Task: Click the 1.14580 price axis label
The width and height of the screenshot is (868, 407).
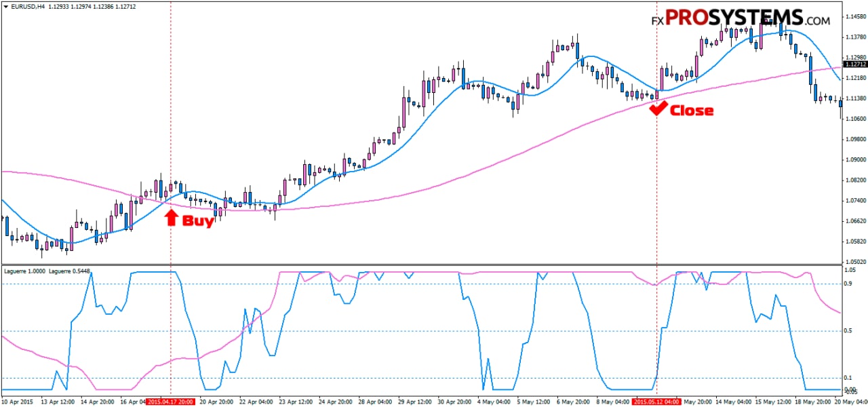Action: [x=856, y=16]
